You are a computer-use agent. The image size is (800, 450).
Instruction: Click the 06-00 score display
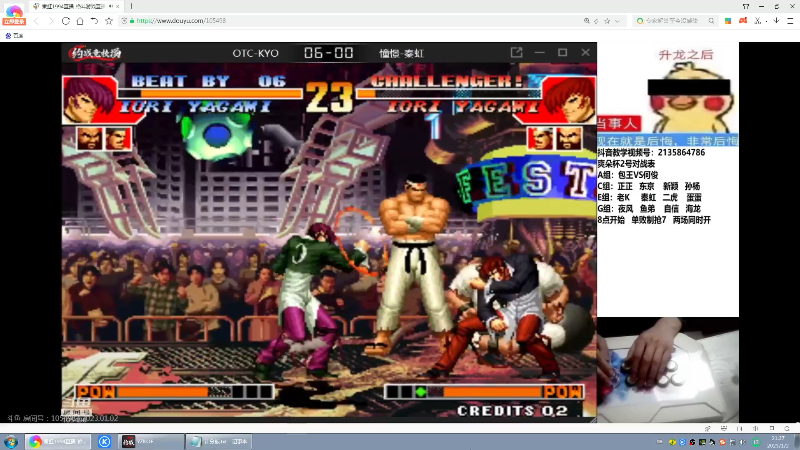point(329,53)
